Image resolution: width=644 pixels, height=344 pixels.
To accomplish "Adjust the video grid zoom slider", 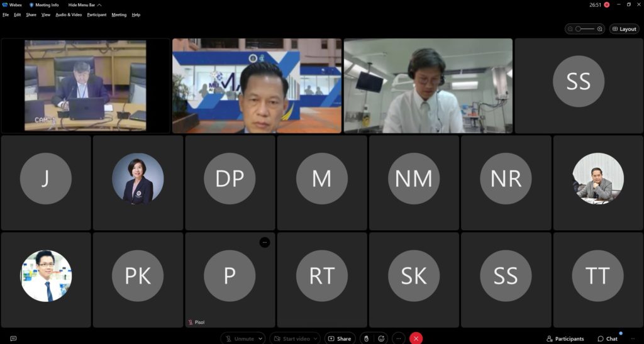I will tap(585, 29).
